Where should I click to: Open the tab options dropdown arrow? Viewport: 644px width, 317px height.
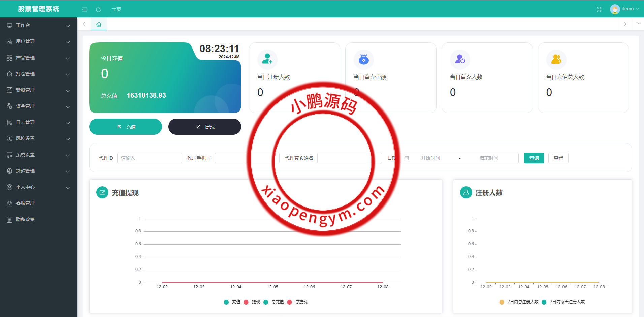pos(639,24)
